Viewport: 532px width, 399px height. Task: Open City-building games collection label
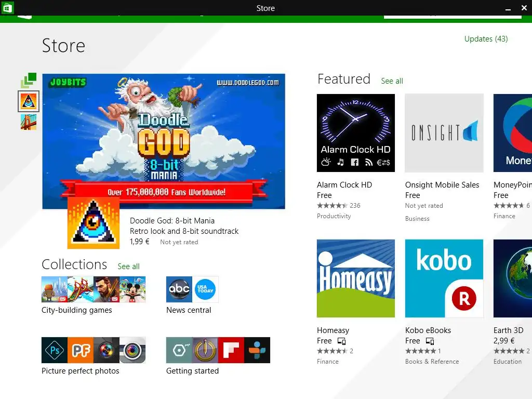pos(77,310)
